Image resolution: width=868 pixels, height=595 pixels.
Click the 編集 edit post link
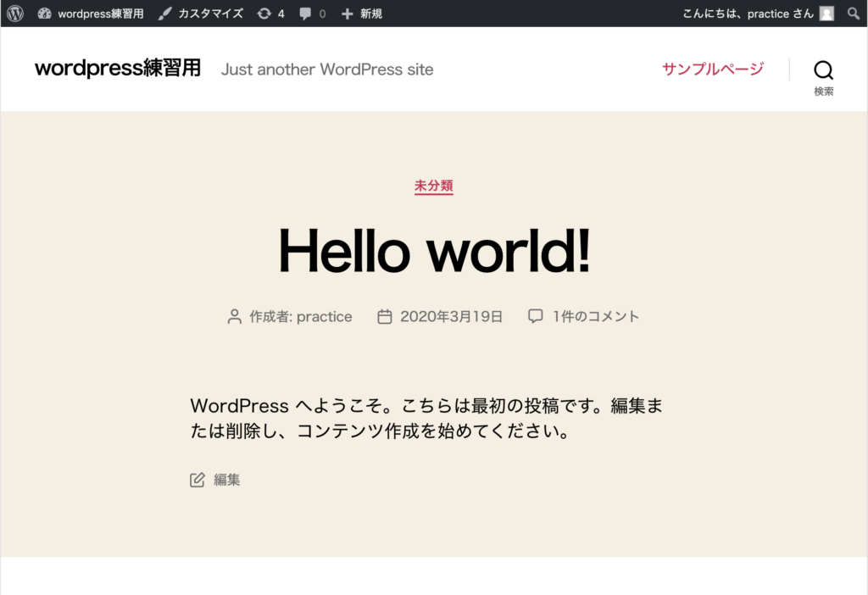[226, 480]
